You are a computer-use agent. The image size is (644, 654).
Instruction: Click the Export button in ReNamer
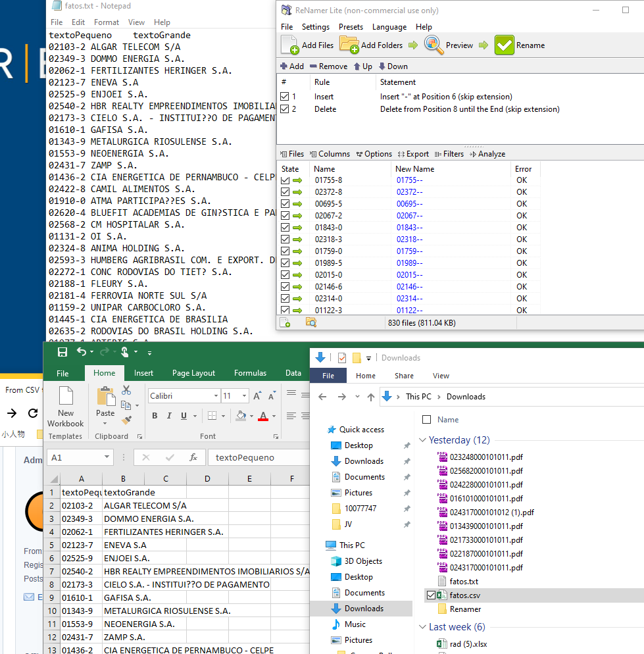click(413, 154)
